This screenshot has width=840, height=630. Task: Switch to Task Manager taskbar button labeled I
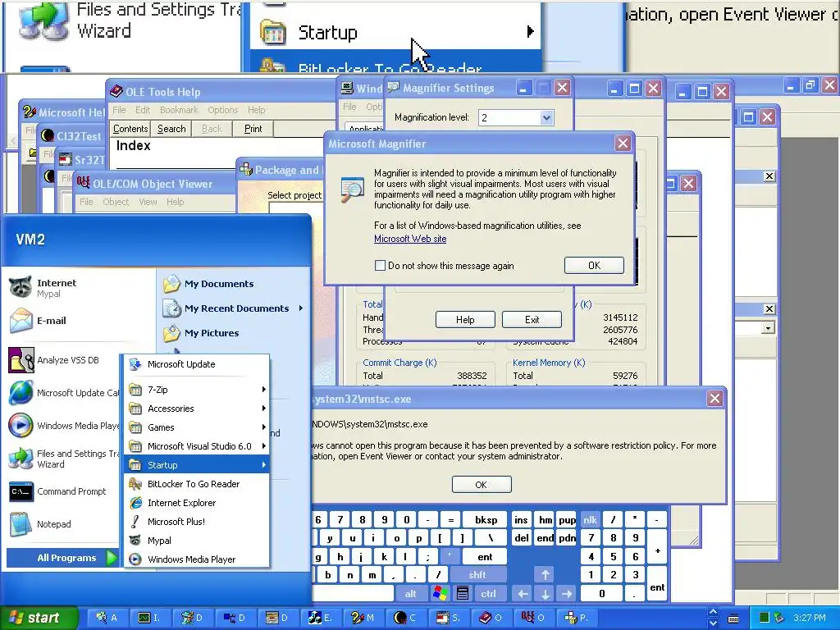point(149,618)
